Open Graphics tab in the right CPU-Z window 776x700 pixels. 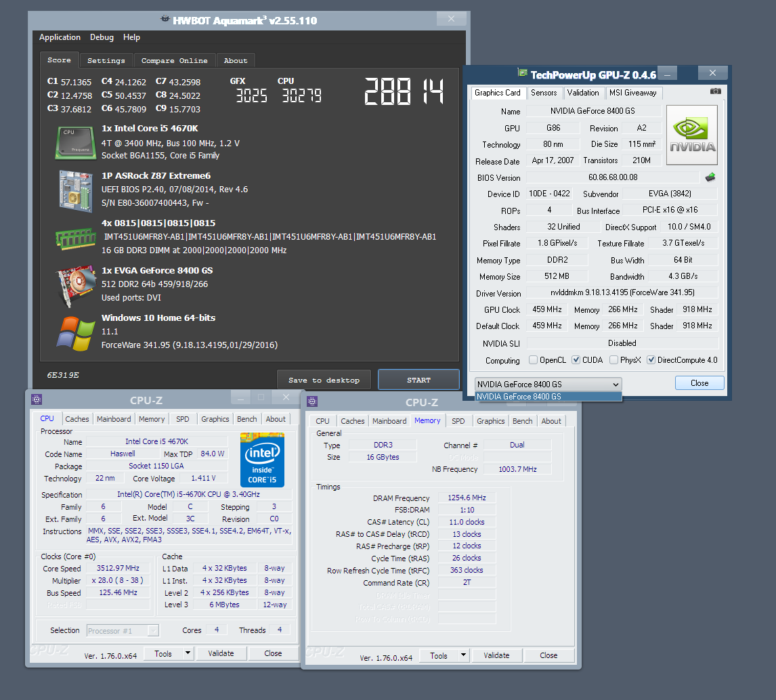coord(491,421)
